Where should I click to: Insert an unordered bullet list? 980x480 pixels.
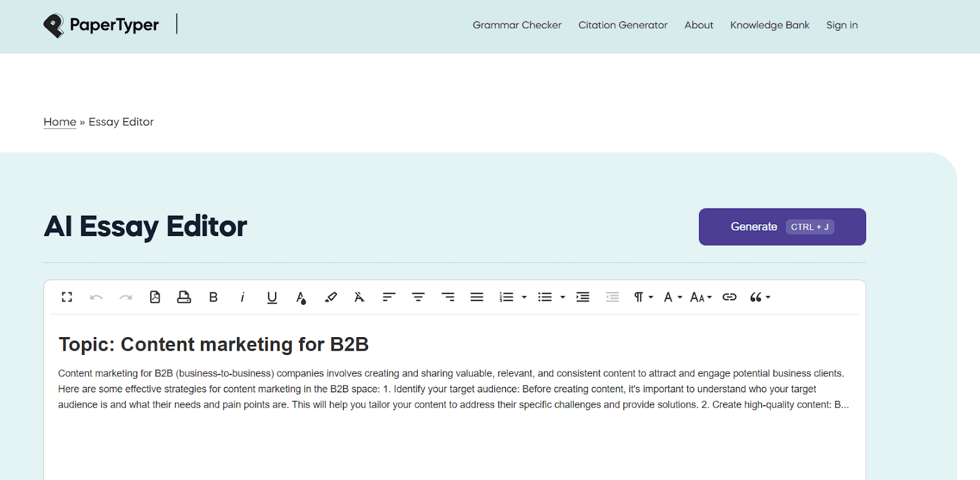[x=545, y=297]
